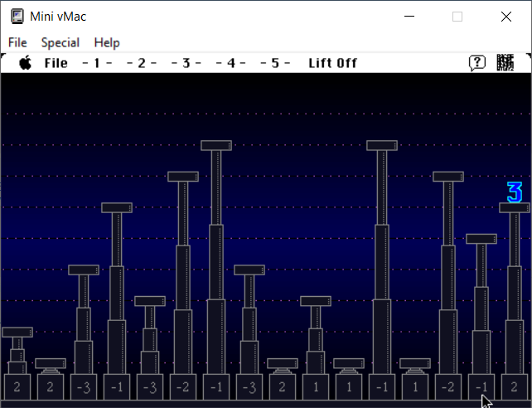Click the 2 box between 2 and -3 boxes
This screenshot has height=408, width=532.
coord(51,387)
